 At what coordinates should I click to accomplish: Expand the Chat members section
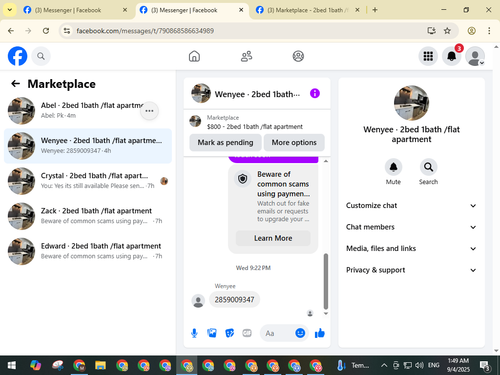point(411,227)
